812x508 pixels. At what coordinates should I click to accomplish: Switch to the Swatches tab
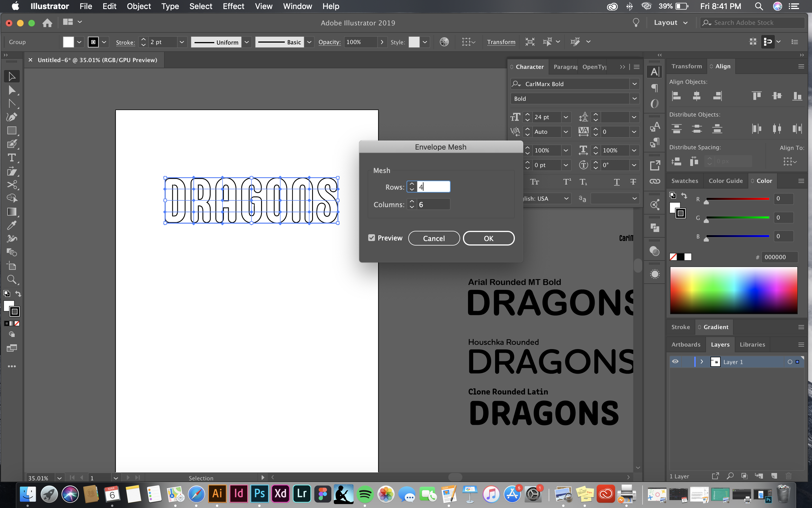pyautogui.click(x=685, y=181)
